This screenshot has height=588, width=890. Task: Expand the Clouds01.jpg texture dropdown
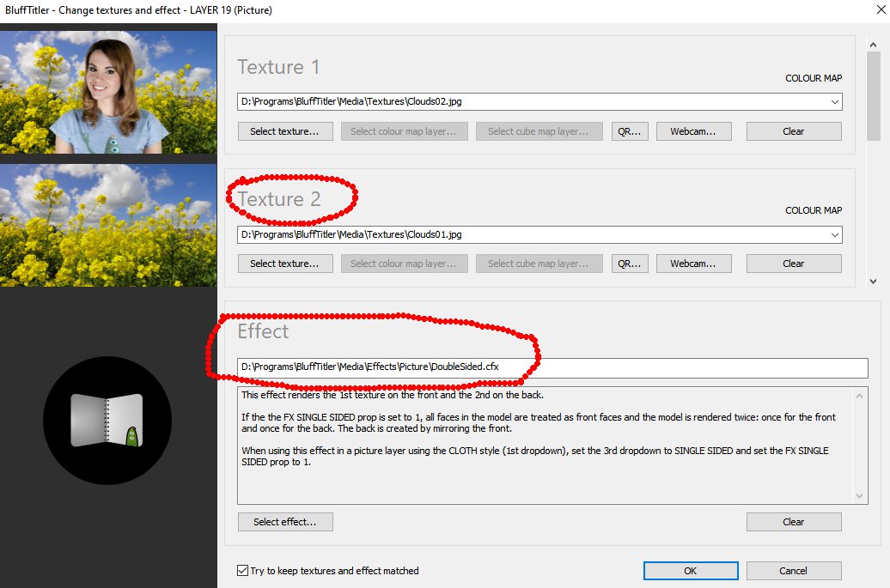click(x=834, y=234)
